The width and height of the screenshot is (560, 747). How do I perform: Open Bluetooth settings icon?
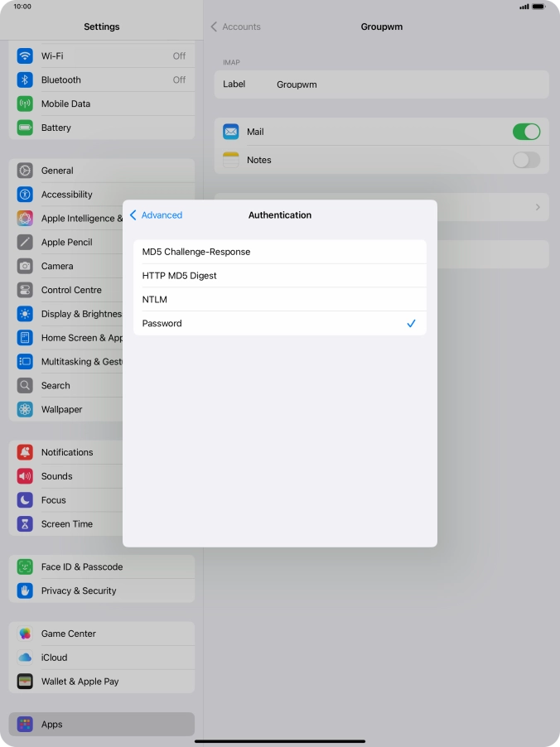click(x=25, y=80)
